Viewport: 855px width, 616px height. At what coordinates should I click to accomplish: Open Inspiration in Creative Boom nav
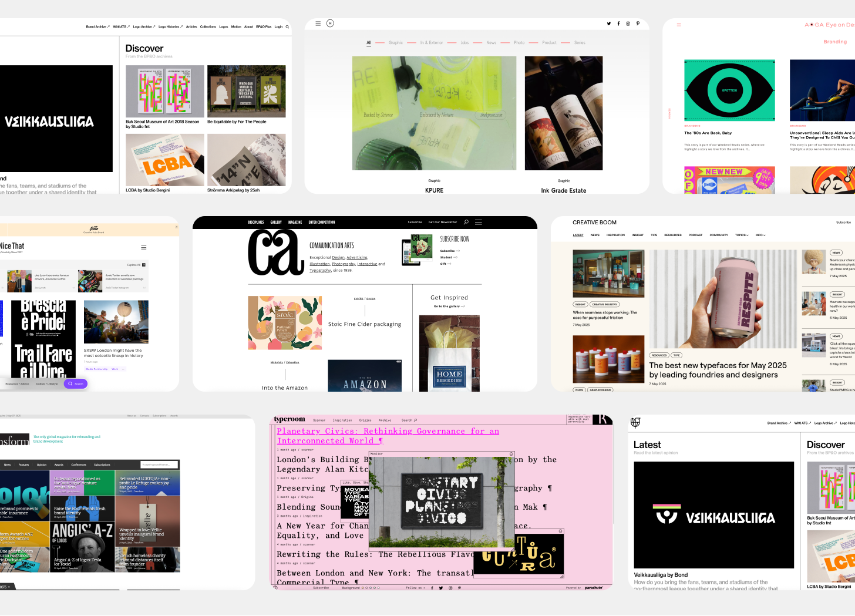click(615, 235)
